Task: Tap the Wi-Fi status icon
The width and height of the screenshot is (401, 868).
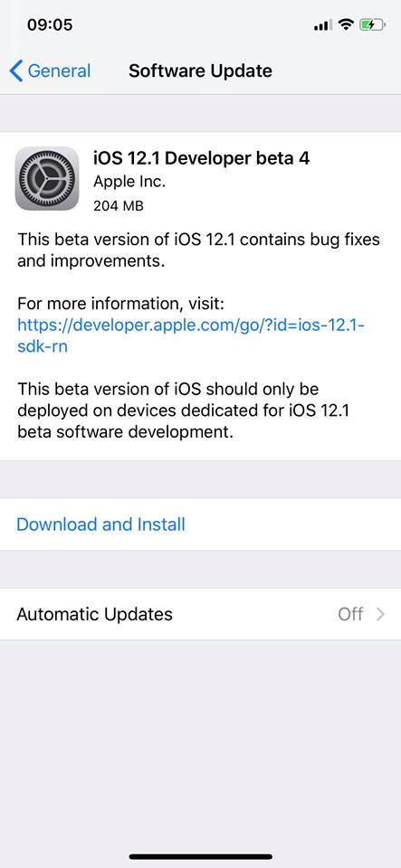Action: [x=346, y=25]
